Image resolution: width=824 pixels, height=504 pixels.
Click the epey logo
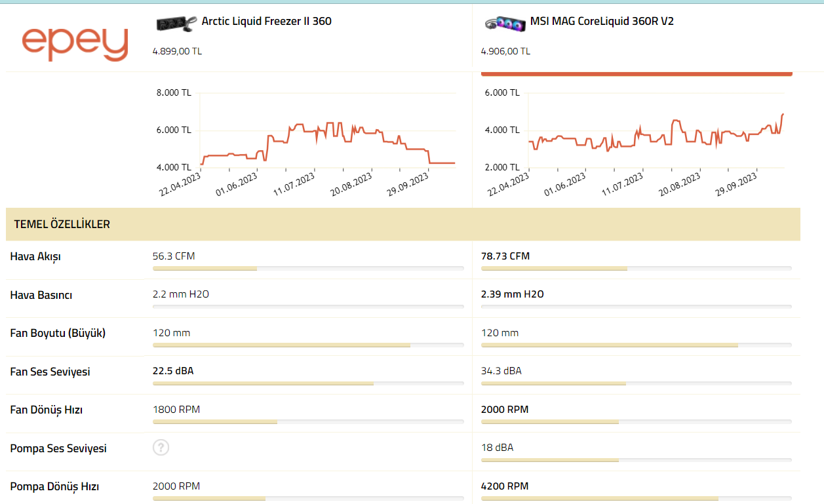point(74,43)
